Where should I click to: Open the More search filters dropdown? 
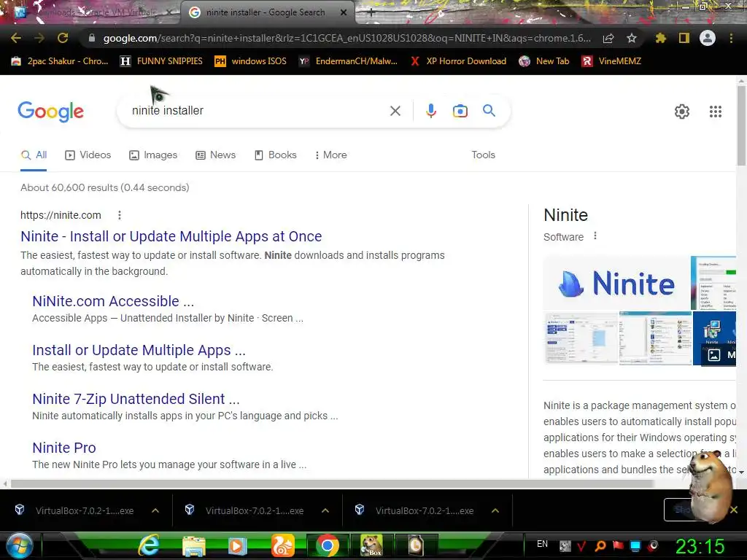(330, 155)
